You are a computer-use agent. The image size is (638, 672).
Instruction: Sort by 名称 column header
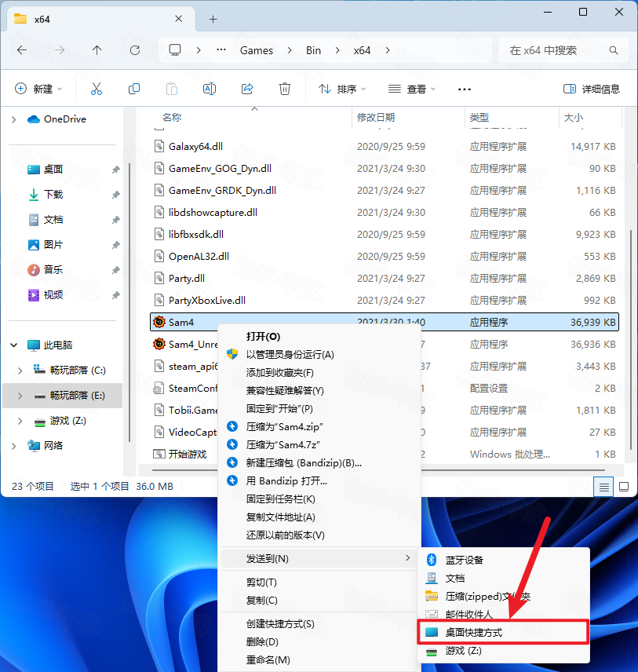172,117
